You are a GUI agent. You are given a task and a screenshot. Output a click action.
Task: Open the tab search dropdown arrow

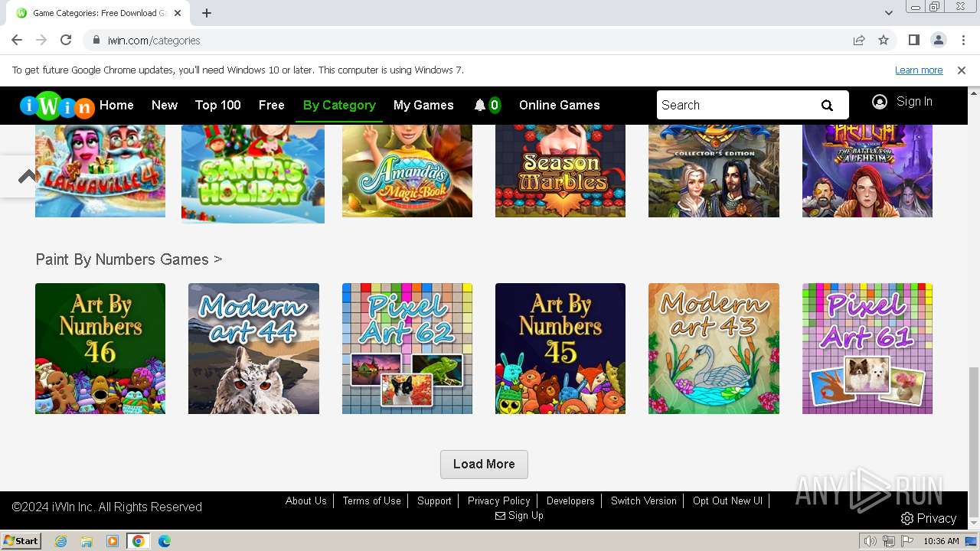889,13
